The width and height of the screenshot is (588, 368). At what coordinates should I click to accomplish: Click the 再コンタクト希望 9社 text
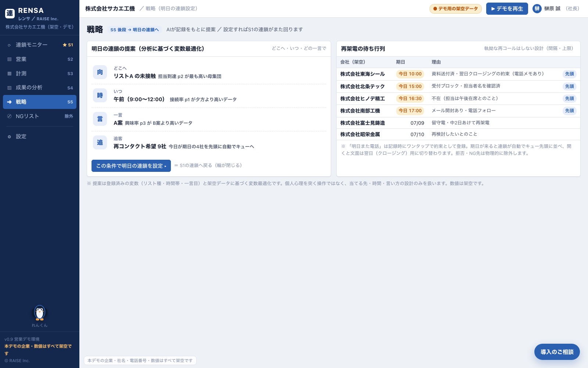[140, 146]
